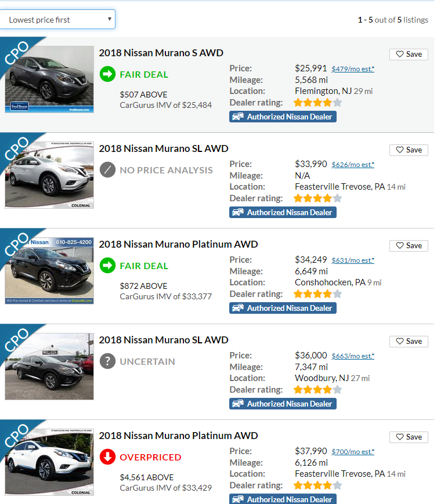Click Authorized Nissan Dealer badge for $37,990 listing
Screen dimensions: 437x504
point(283,499)
